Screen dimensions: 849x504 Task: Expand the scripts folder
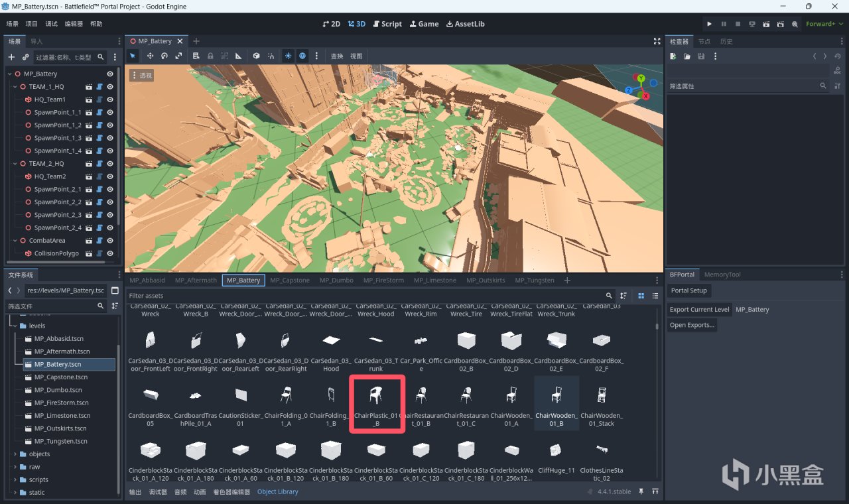tap(15, 479)
